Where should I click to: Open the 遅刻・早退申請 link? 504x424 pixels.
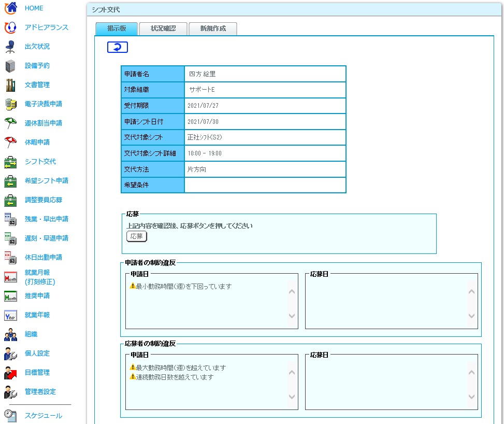point(47,238)
